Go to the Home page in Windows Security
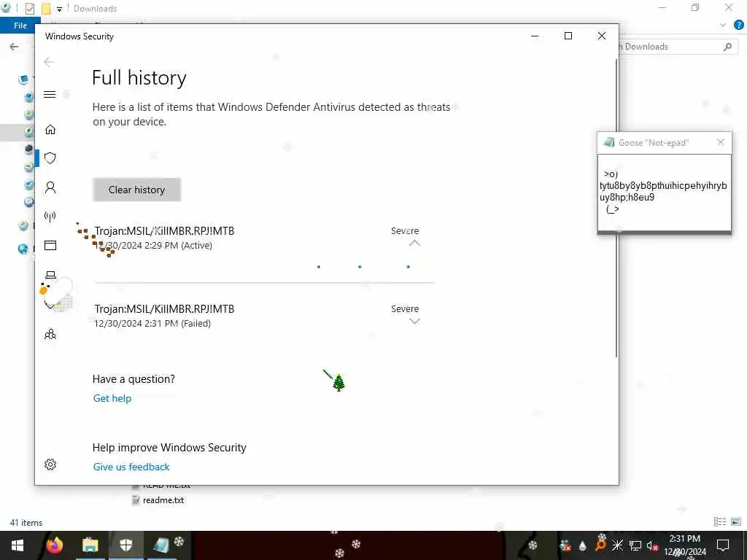This screenshot has height=560, width=747. [50, 130]
